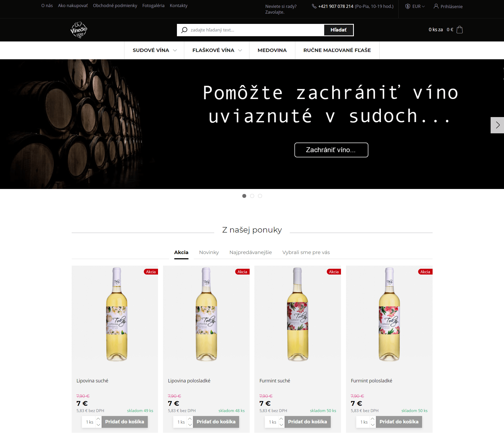Add Furmint suché to the cart
The height and width of the screenshot is (437, 504).
pyautogui.click(x=307, y=422)
